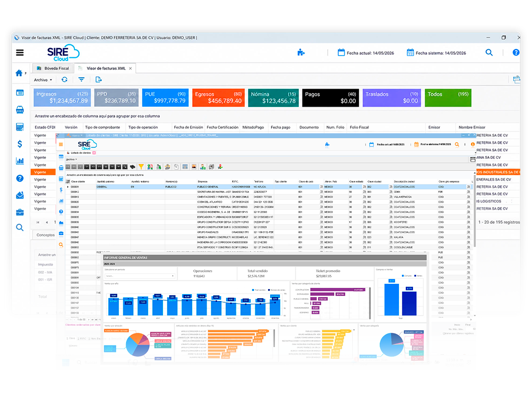Viewport: 532px width, 394px height.
Task: Close the Listado de clientes tab
Action: [x=94, y=153]
